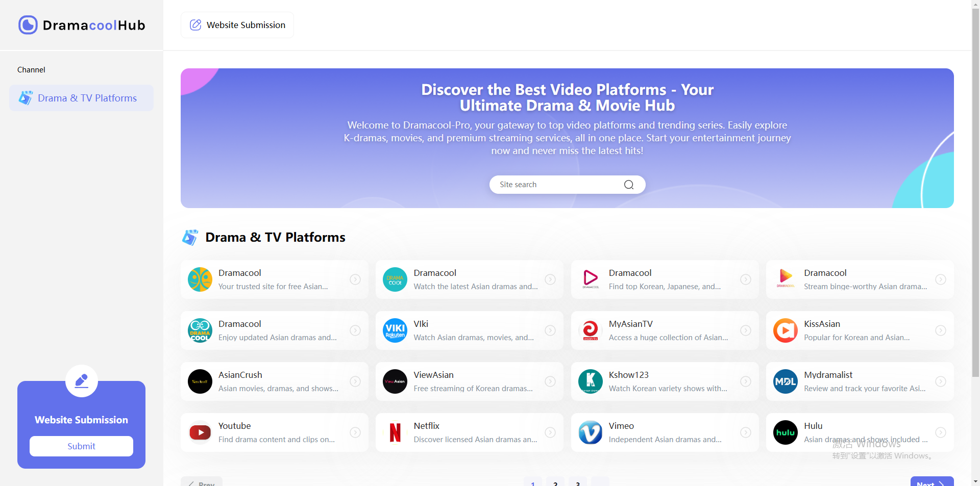
Task: Click the MyAsianTV logo
Action: (591, 330)
